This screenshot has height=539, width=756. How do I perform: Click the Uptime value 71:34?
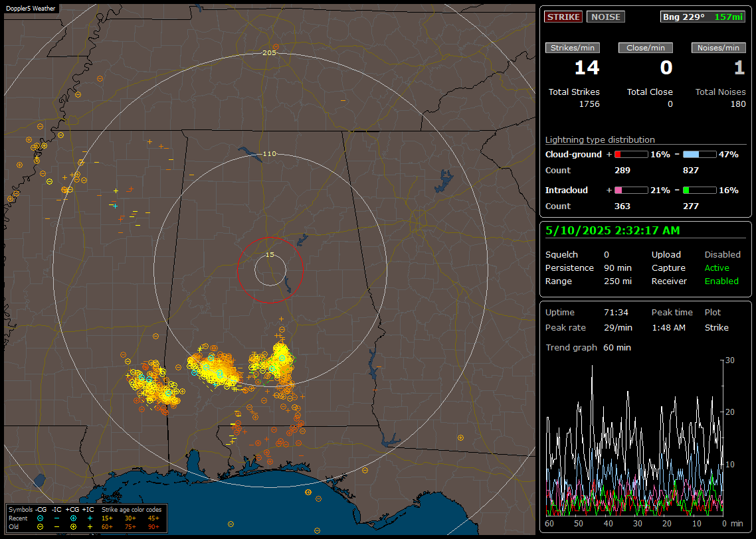pos(616,313)
